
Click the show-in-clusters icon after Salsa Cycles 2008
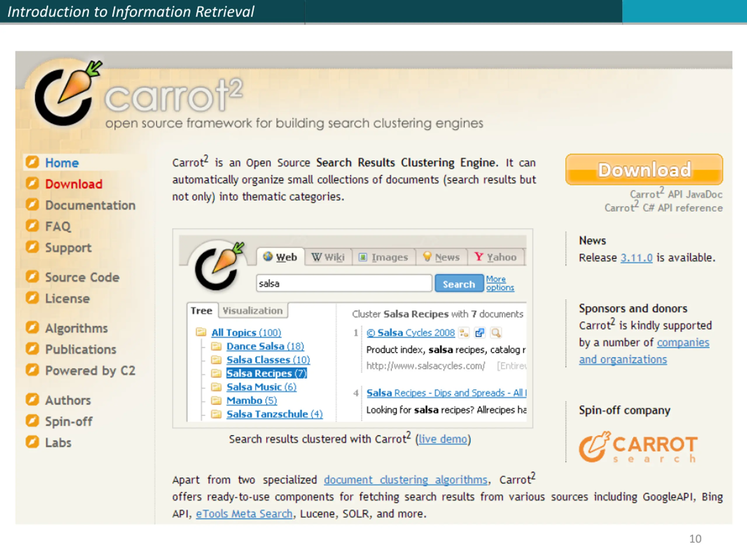[464, 333]
